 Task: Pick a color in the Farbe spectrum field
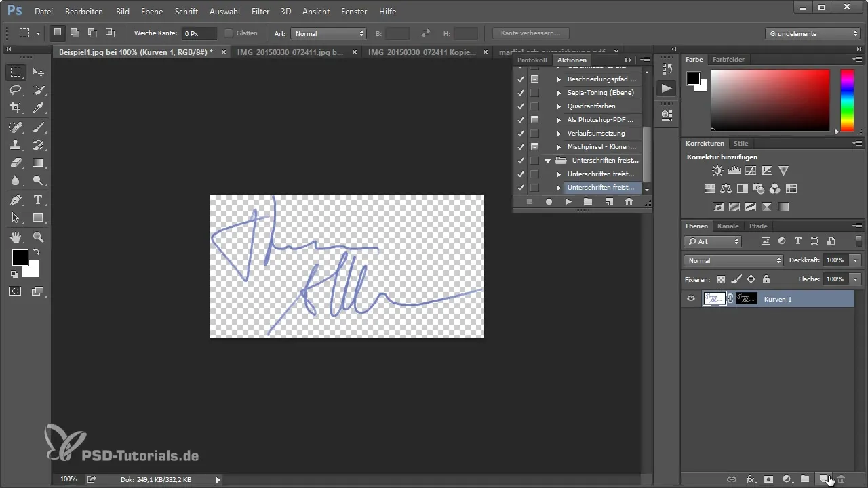[770, 100]
